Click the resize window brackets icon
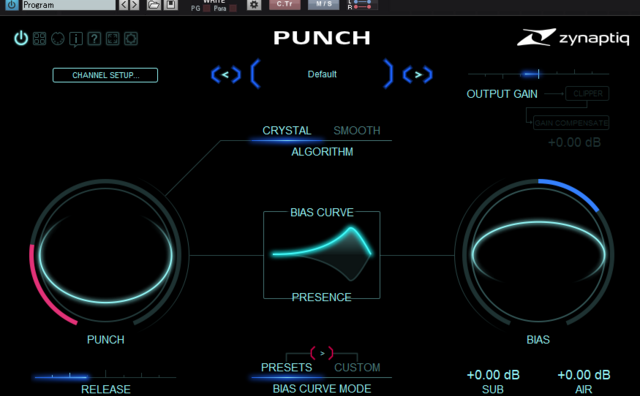The width and height of the screenshot is (640, 396). pos(113,39)
